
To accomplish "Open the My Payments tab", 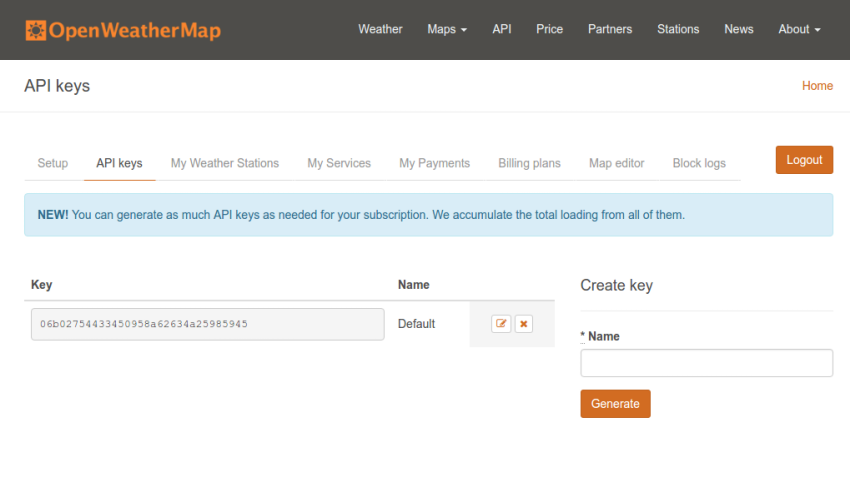I will pos(434,163).
